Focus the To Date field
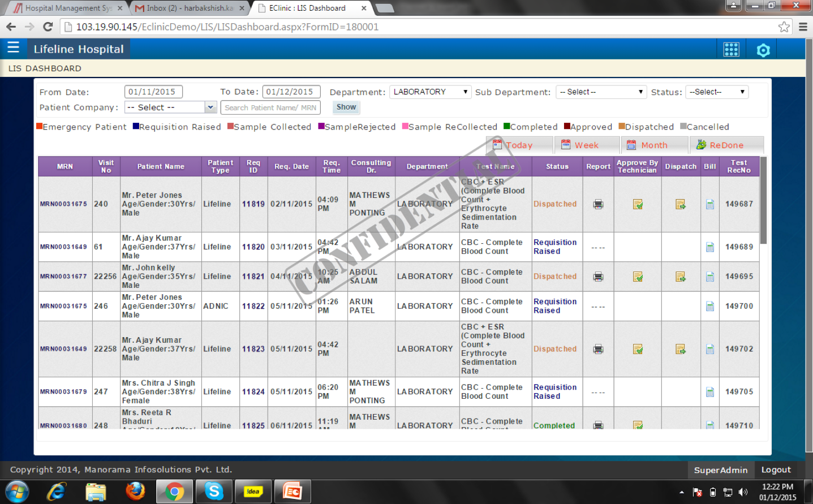The width and height of the screenshot is (813, 504). 291,92
